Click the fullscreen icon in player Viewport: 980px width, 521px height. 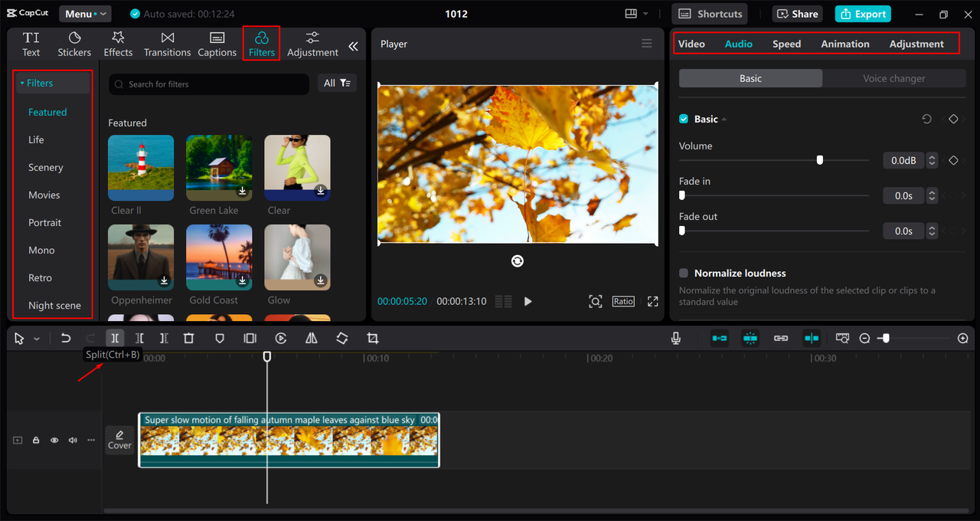(653, 301)
